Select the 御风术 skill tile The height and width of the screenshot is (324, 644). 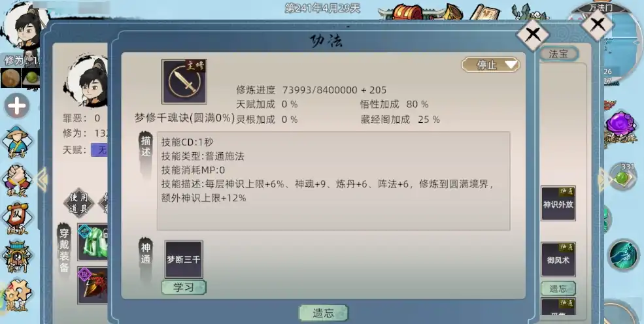(558, 259)
